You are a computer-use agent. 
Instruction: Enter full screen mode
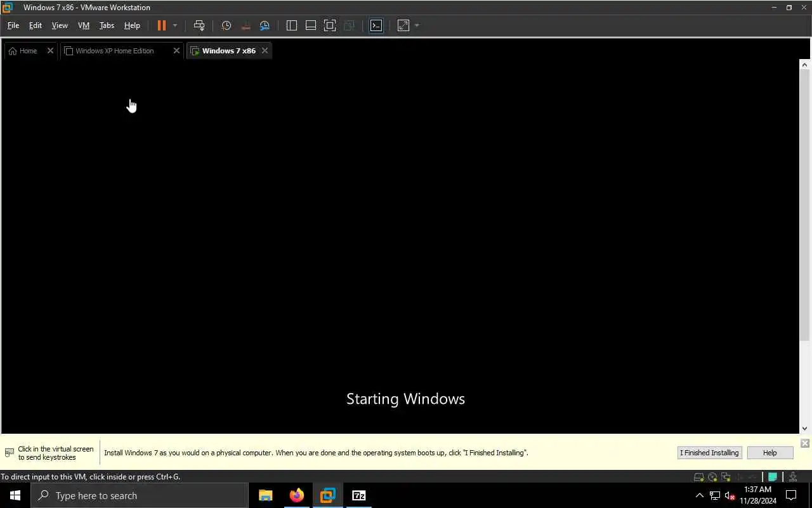click(x=330, y=25)
